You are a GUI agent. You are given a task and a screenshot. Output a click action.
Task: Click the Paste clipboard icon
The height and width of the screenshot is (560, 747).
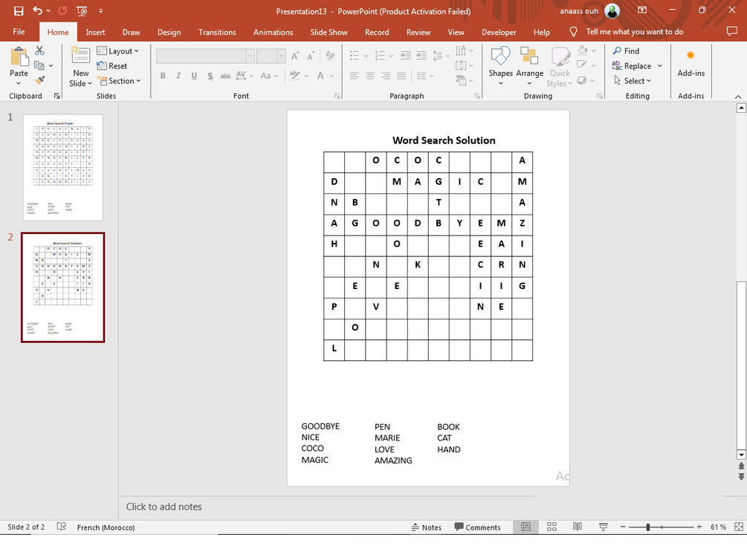[19, 56]
